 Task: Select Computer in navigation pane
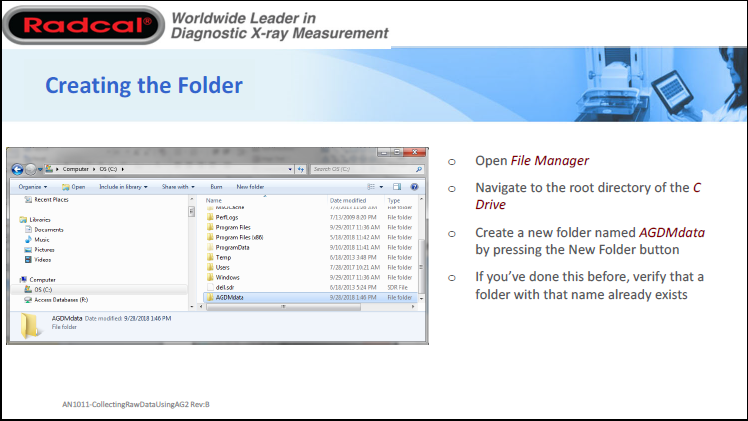[x=38, y=280]
